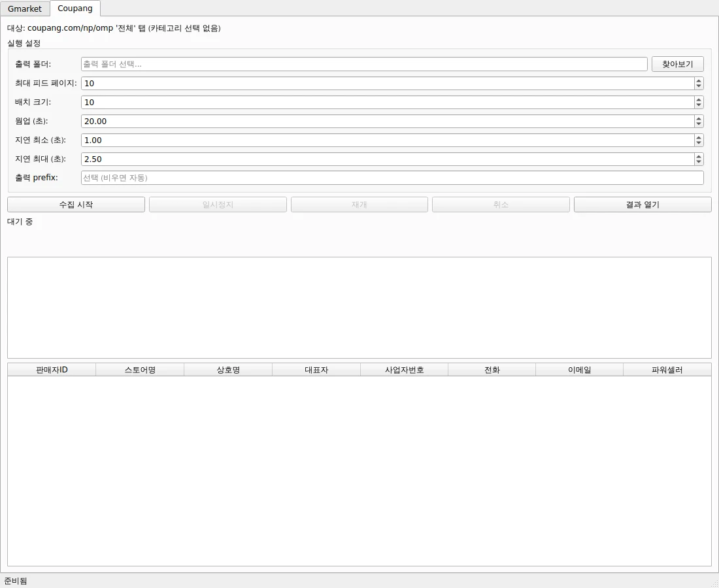Screen dimensions: 719x588
Task: Increase 최대 피드 페이지 with the up arrow
Action: pyautogui.click(x=699, y=80)
